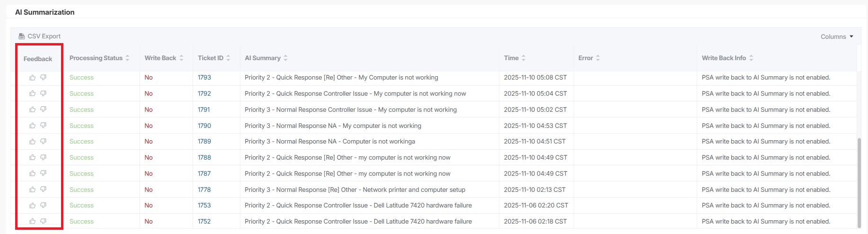Thumbs down the ticket 1790 summary

43,126
